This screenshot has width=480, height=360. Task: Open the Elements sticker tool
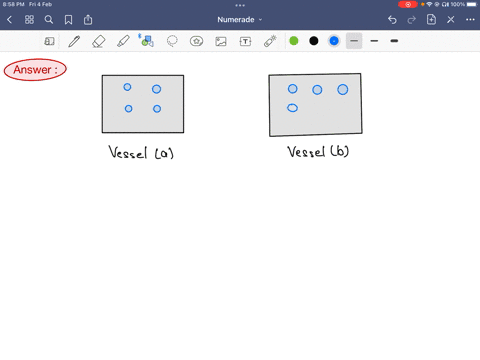pos(196,41)
